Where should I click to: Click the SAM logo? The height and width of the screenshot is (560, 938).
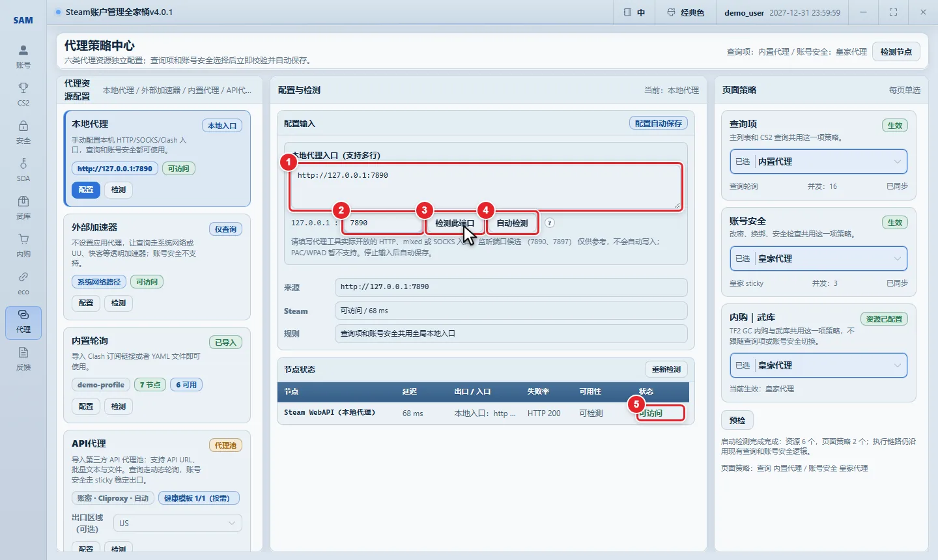pyautogui.click(x=23, y=20)
